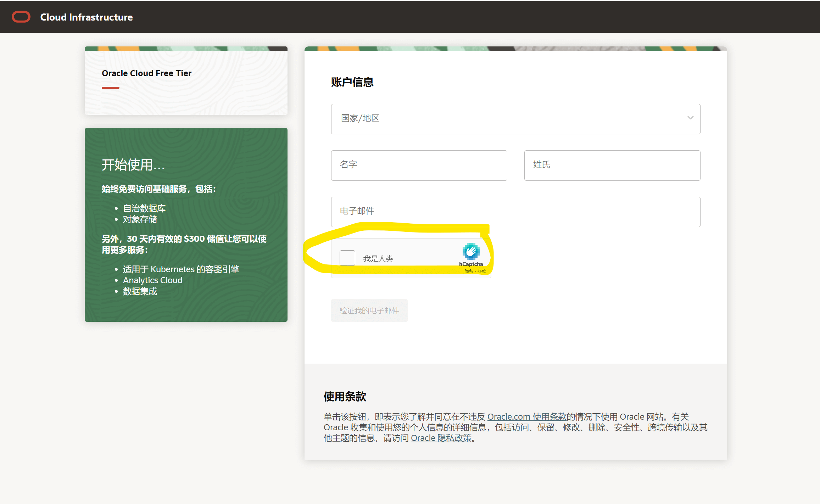820x504 pixels.
Task: Click the Oracle logo icon
Action: (x=21, y=17)
